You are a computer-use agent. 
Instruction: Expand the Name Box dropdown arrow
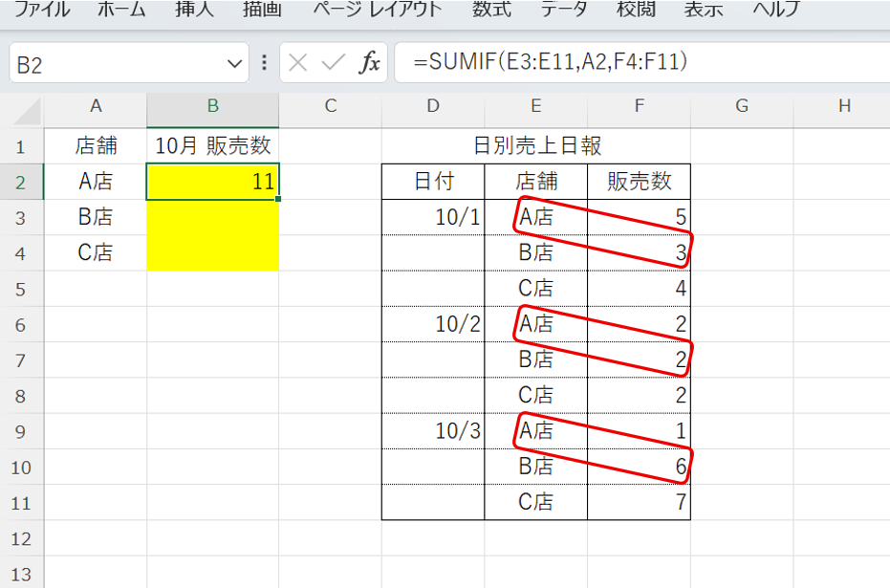[235, 64]
